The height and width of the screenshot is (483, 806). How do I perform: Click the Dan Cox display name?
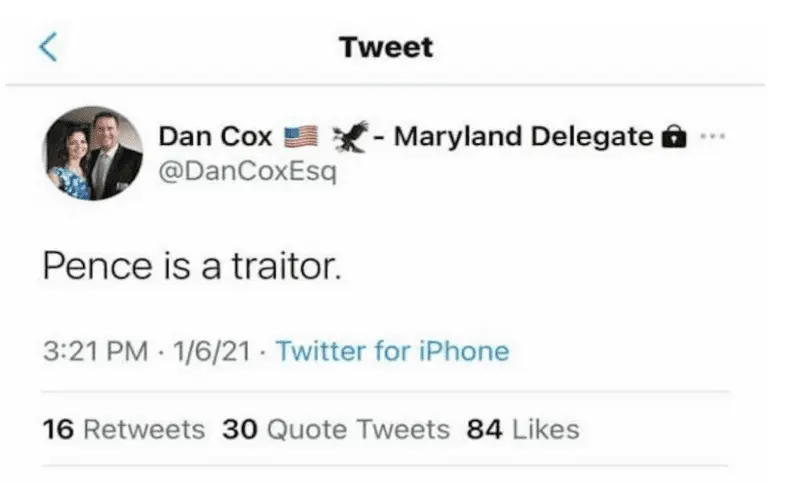(216, 137)
